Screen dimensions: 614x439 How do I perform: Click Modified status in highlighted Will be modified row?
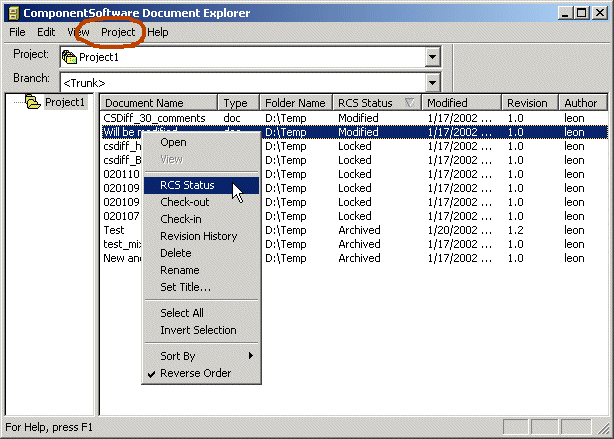click(x=358, y=132)
